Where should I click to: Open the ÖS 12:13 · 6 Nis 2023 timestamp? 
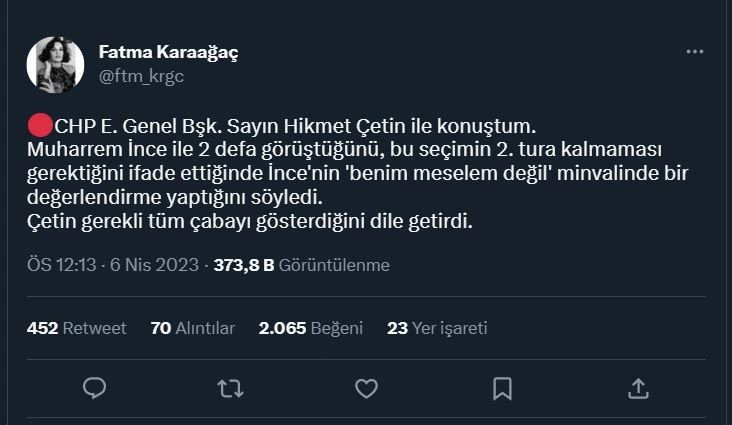click(x=113, y=265)
